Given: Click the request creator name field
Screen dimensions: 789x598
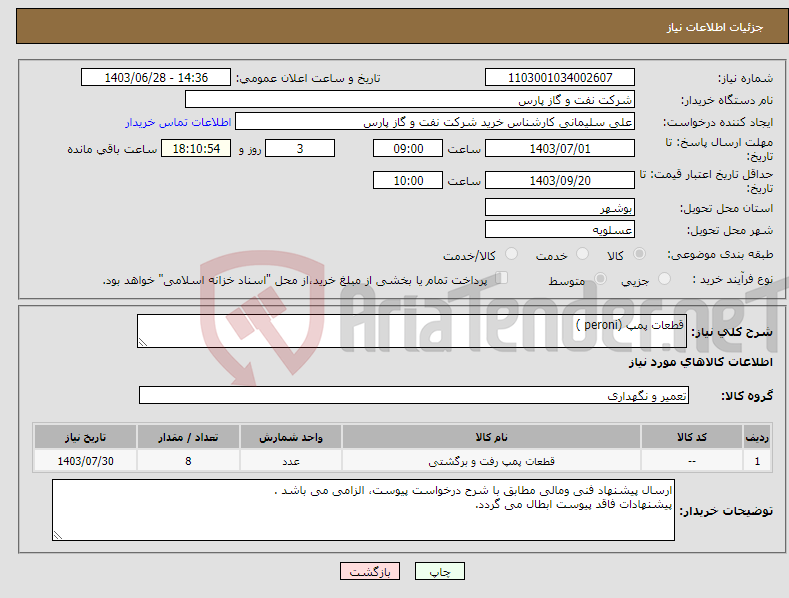Looking at the screenshot, I should point(435,121).
